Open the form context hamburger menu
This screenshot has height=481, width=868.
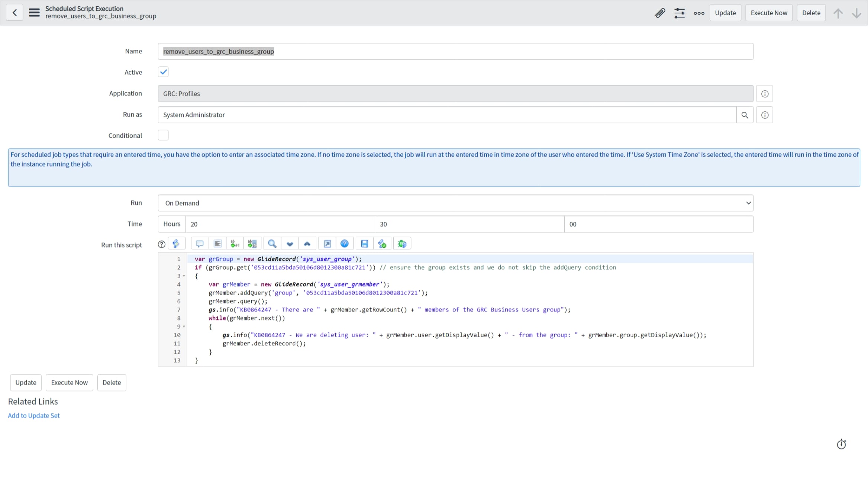(x=34, y=13)
